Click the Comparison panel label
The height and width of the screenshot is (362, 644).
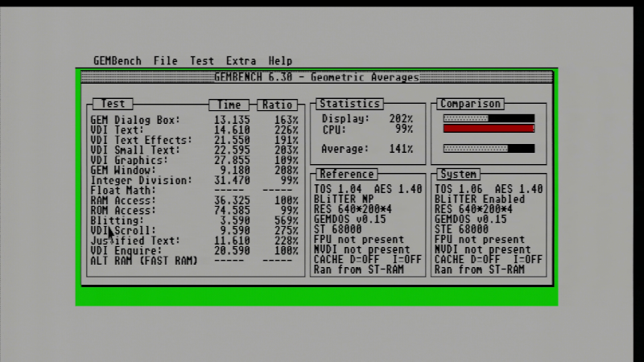coord(470,104)
